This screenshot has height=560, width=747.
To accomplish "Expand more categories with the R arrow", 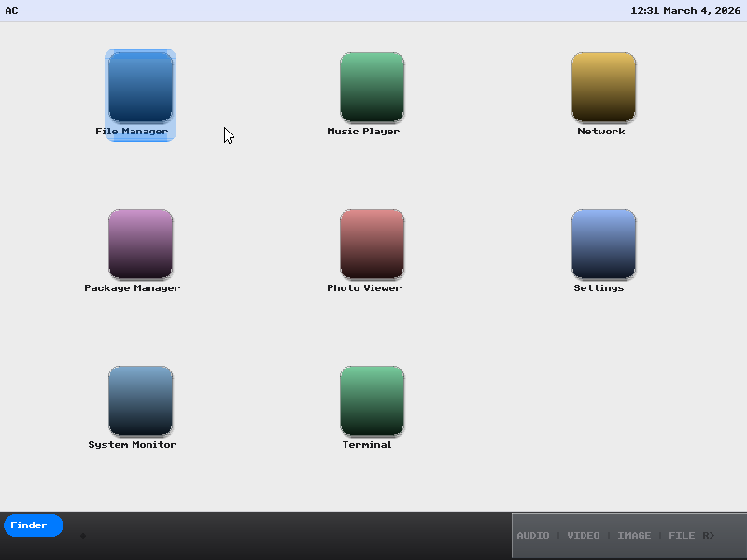I will [x=708, y=535].
